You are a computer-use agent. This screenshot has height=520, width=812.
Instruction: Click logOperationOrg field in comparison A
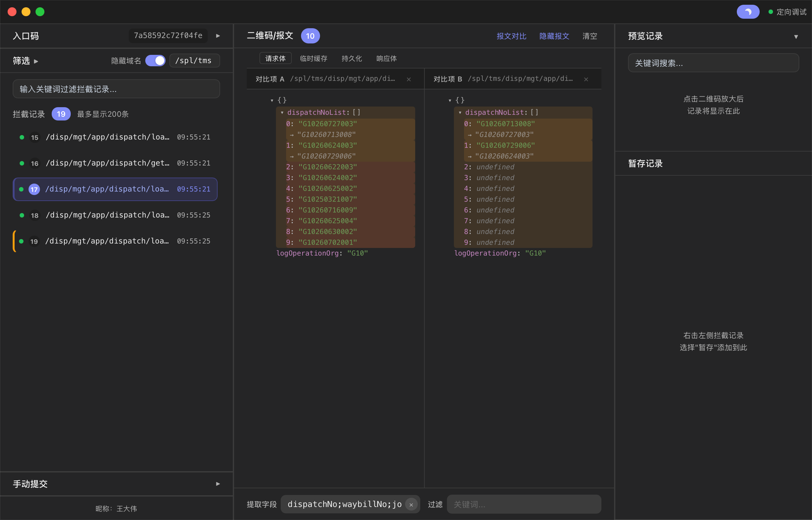tap(322, 253)
